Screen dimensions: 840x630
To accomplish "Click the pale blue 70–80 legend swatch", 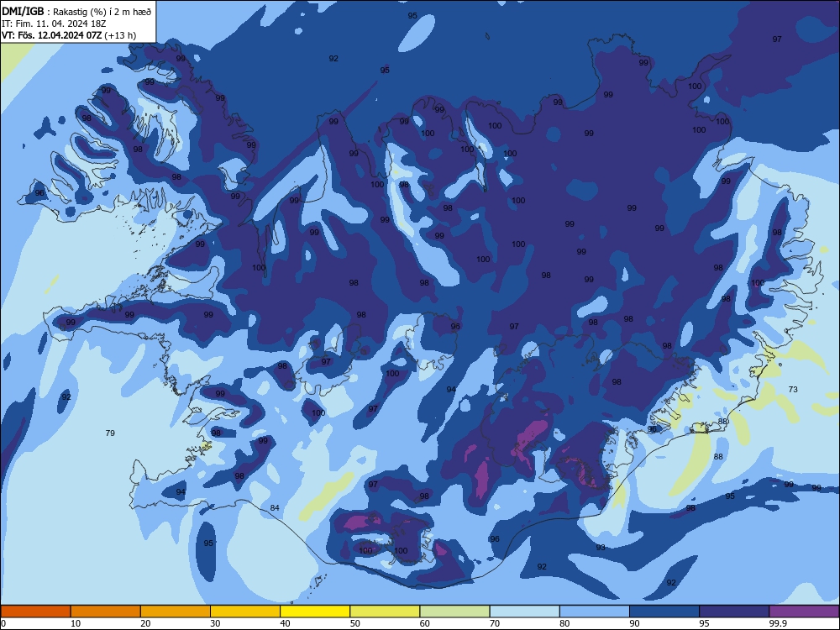I will (x=525, y=612).
